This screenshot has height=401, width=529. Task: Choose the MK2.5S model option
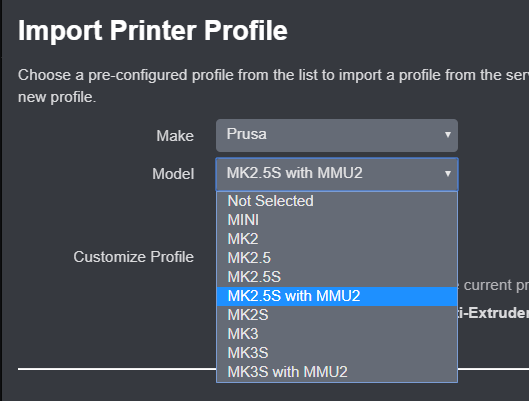tap(337, 277)
